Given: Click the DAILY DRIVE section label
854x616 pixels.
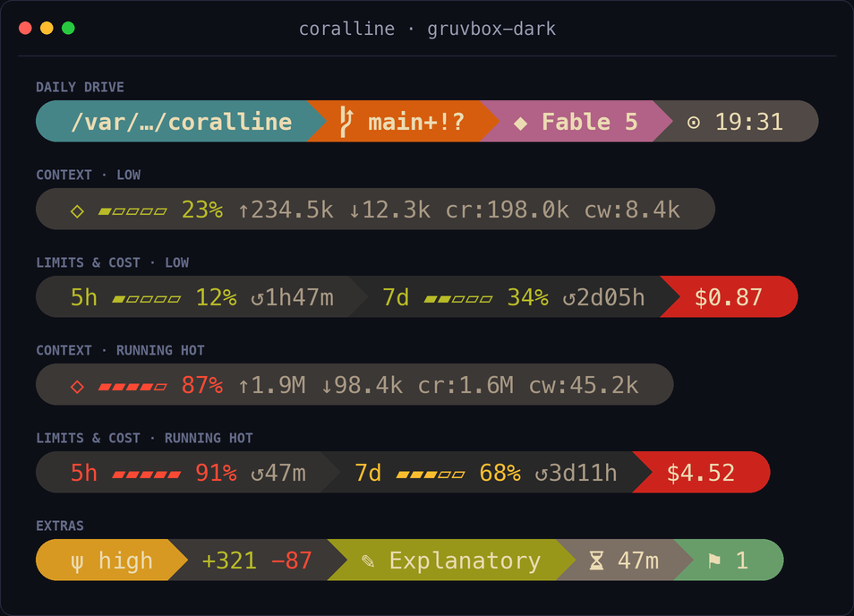Looking at the screenshot, I should point(80,87).
